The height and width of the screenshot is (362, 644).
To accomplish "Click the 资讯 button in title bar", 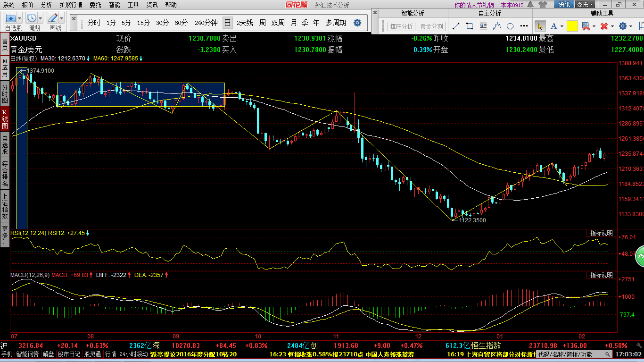I will (x=564, y=5).
